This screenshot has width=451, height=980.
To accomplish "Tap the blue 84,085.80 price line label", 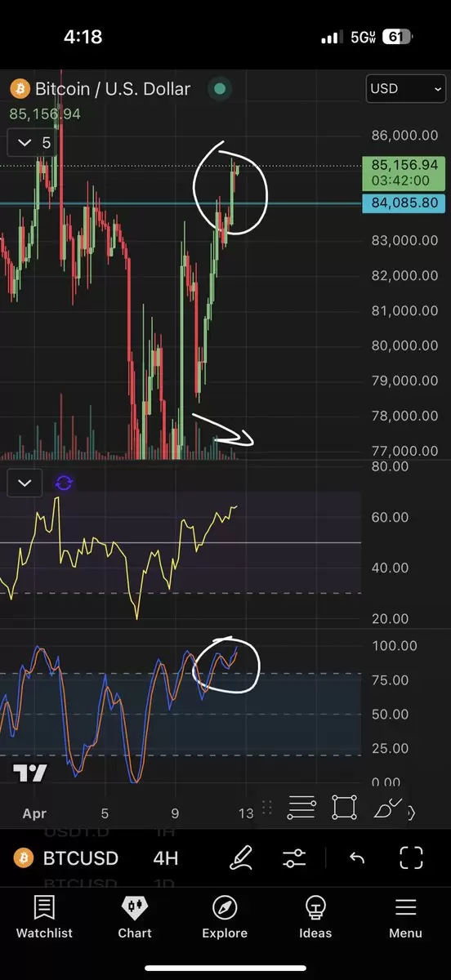I will pyautogui.click(x=404, y=203).
